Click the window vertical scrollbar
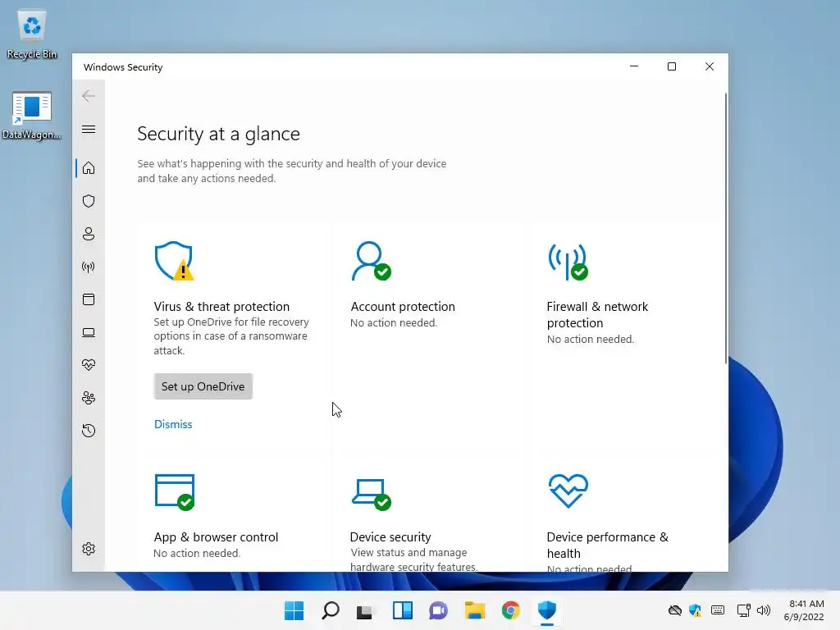The height and width of the screenshot is (630, 840). (725, 228)
